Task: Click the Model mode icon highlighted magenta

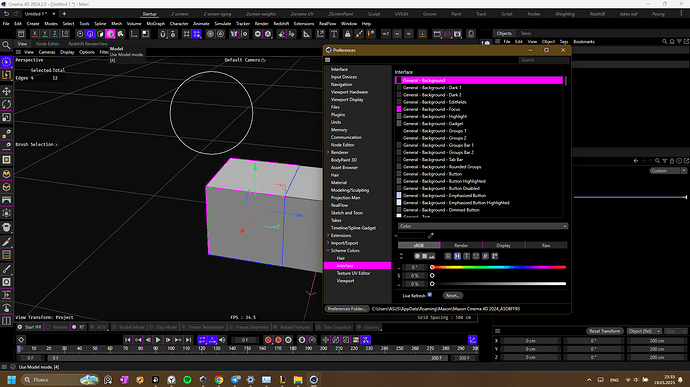Action: point(110,34)
